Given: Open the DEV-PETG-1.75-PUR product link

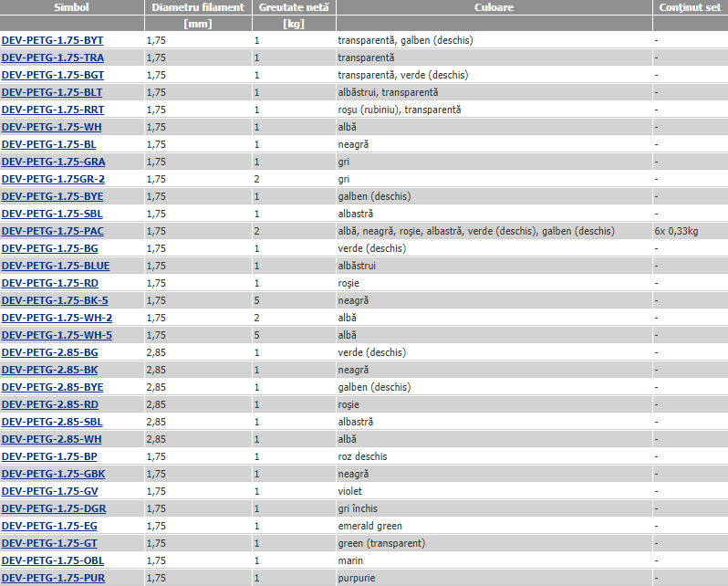Looking at the screenshot, I should [x=53, y=578].
